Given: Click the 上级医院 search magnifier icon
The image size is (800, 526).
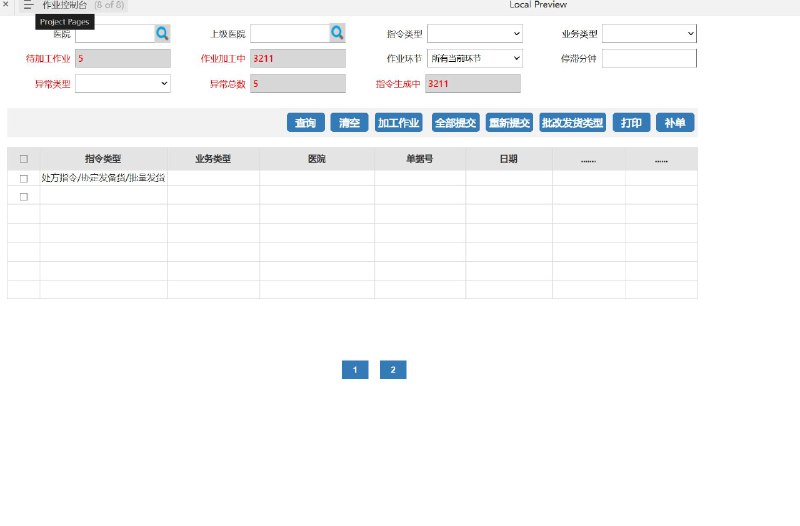Looking at the screenshot, I should coord(337,33).
